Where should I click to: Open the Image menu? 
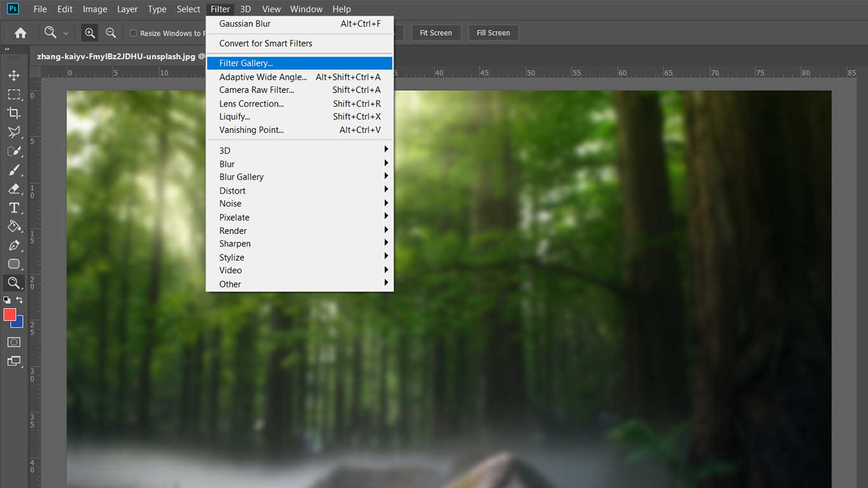95,9
